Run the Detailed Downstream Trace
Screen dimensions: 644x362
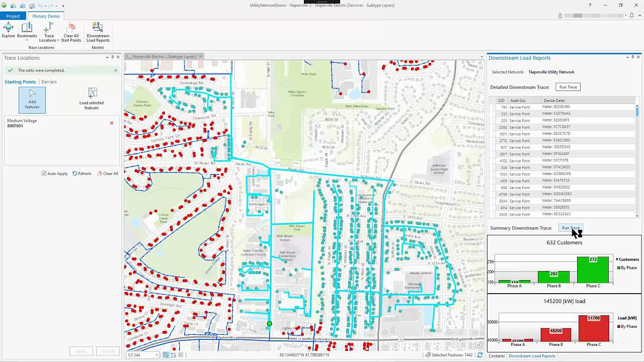[x=568, y=87]
